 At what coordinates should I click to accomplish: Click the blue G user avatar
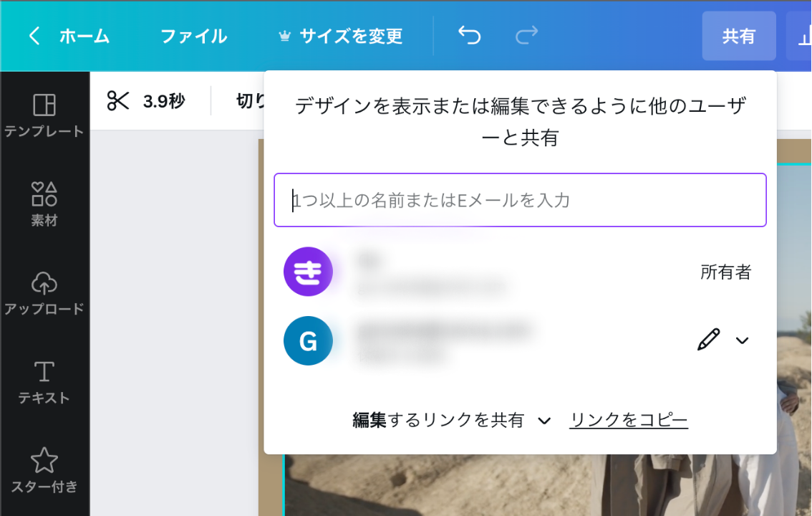tap(308, 341)
